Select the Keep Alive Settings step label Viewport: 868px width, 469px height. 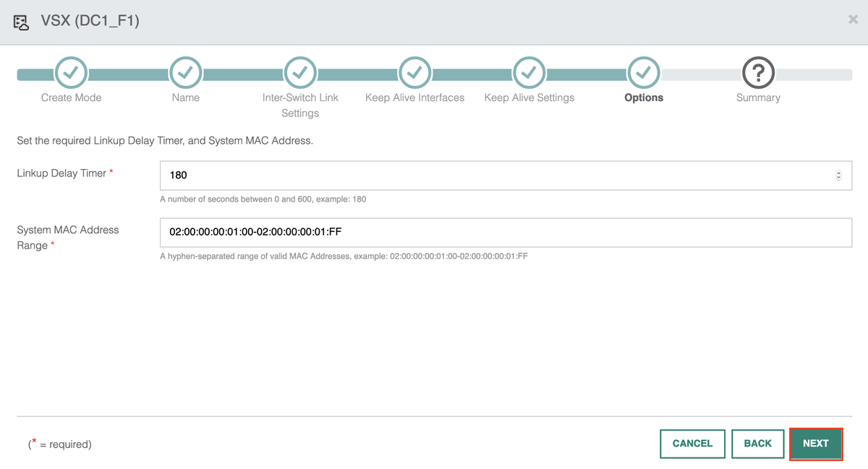click(x=529, y=97)
